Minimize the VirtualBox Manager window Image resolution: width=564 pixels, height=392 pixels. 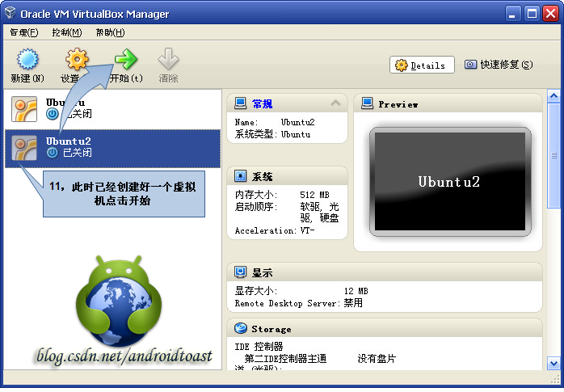point(513,14)
